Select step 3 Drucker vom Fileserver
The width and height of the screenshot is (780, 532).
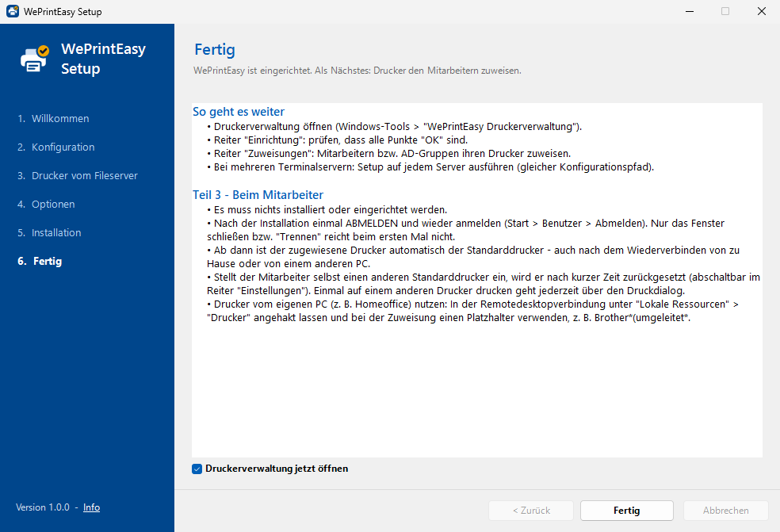tap(77, 176)
